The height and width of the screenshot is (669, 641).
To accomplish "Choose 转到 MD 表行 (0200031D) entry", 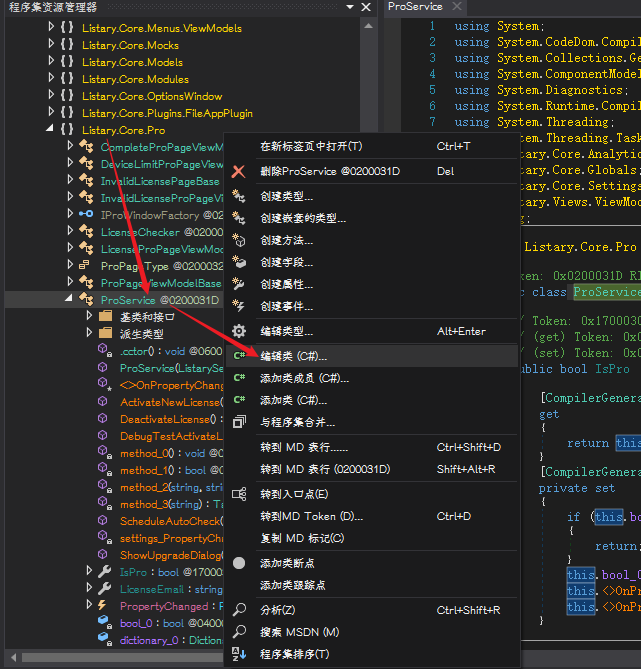I will tap(371, 469).
